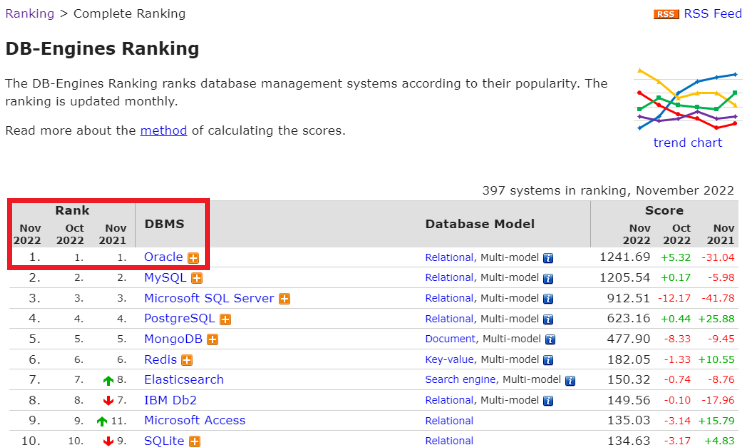753x448 pixels.
Task: Open the Elasticsearch link
Action: [x=184, y=380]
